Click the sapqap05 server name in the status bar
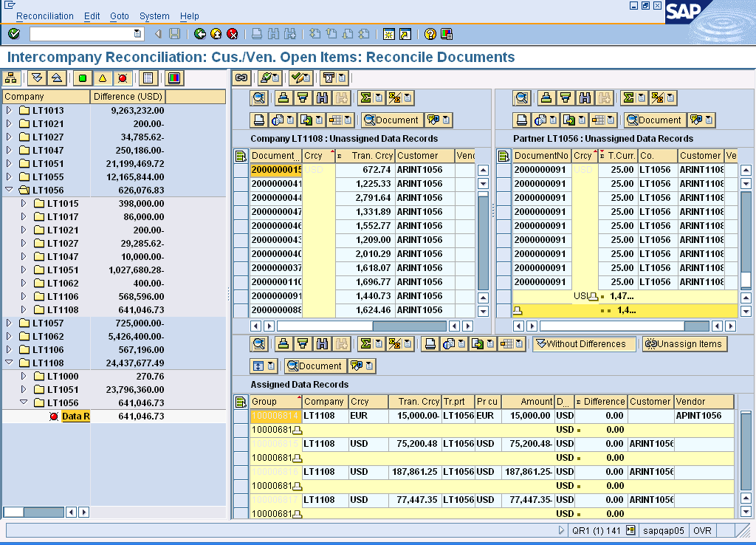The width and height of the screenshot is (756, 545). click(x=664, y=530)
